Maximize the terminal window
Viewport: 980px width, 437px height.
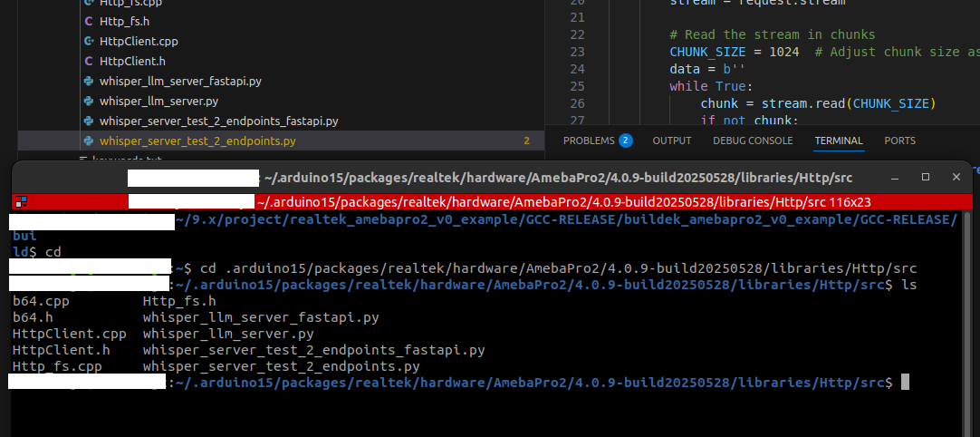pyautogui.click(x=926, y=177)
